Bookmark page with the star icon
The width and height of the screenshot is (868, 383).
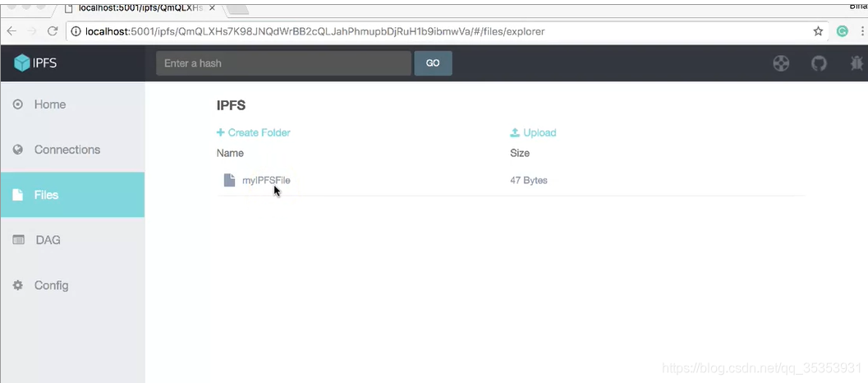(818, 31)
